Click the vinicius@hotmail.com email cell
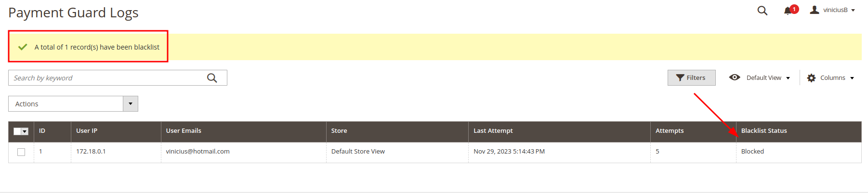The image size is (868, 193). pyautogui.click(x=197, y=152)
